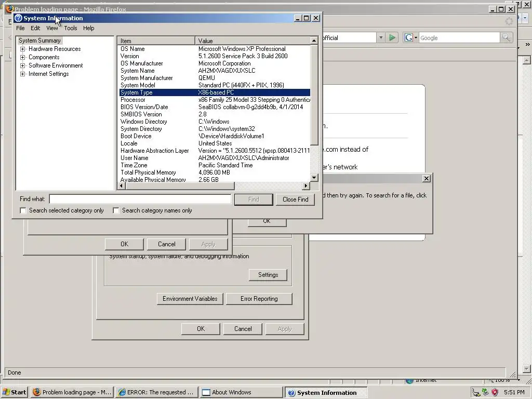Click the green Go arrow in Firefox
This screenshot has height=399, width=532.
point(392,37)
